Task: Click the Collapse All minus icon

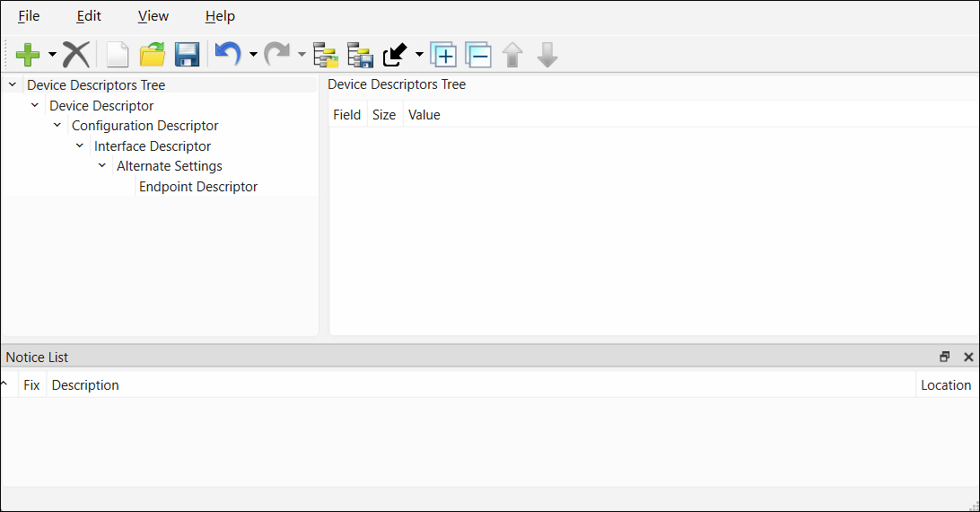Action: (478, 55)
